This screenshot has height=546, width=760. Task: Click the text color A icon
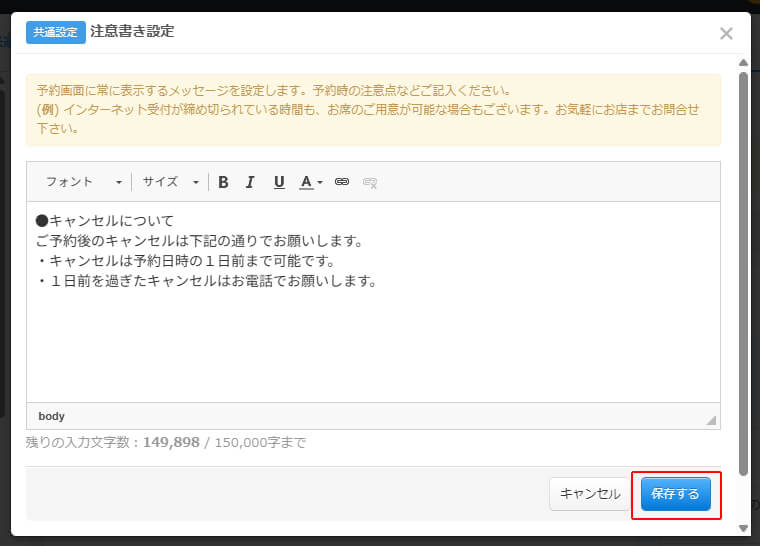tap(306, 182)
